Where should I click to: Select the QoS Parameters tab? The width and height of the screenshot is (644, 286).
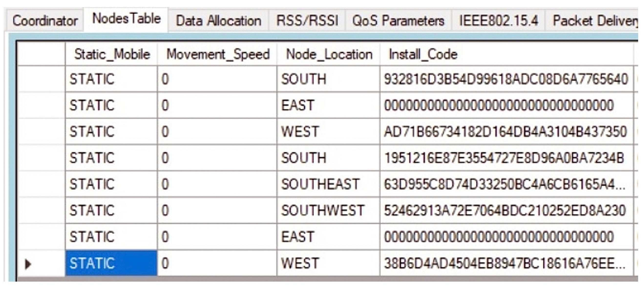pyautogui.click(x=398, y=21)
